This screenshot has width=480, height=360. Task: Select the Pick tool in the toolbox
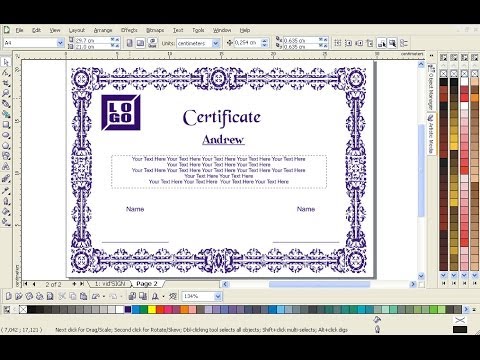point(6,62)
